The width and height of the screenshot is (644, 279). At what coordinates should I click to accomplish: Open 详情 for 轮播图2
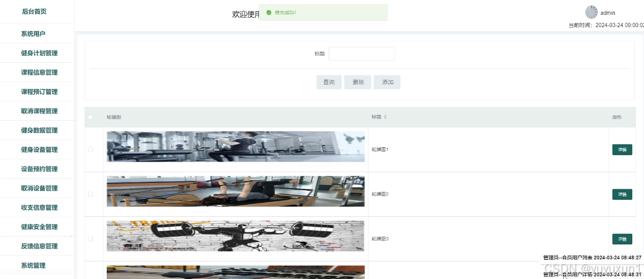click(x=622, y=195)
